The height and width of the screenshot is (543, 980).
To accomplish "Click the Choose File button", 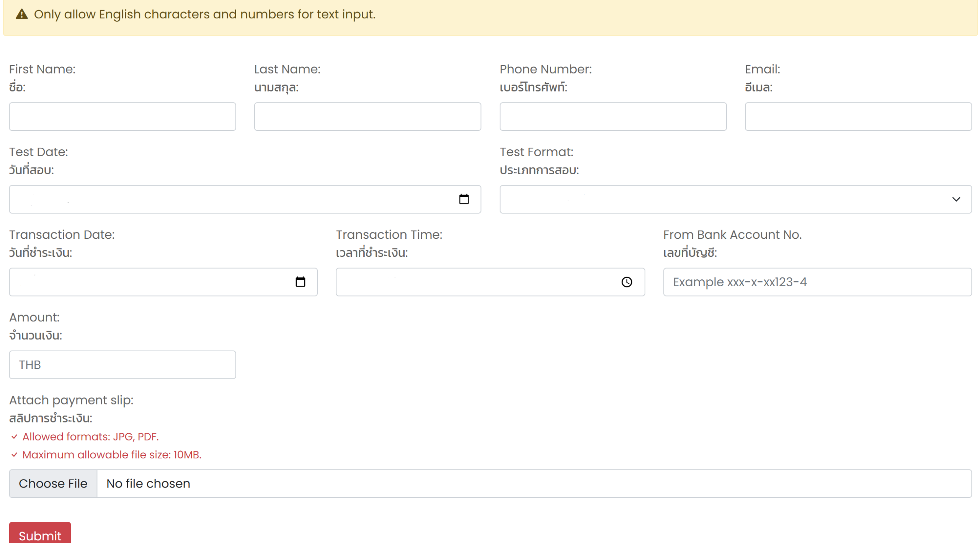I will (x=53, y=483).
